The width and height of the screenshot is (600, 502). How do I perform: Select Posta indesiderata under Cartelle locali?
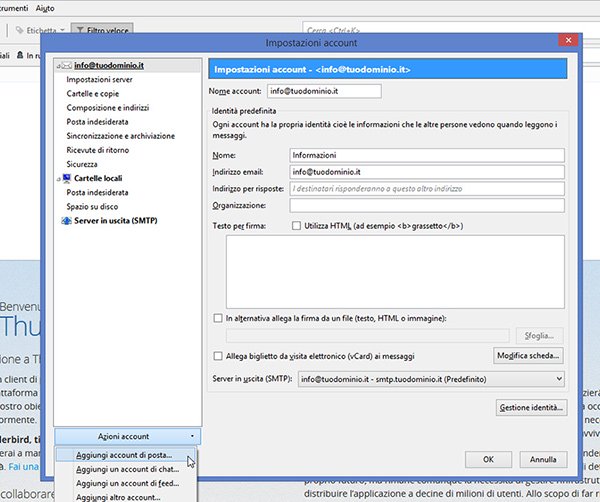point(97,192)
